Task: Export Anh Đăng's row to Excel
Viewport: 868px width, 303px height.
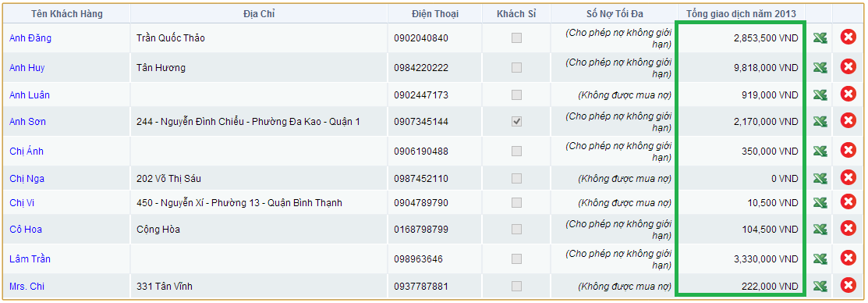Action: point(820,37)
